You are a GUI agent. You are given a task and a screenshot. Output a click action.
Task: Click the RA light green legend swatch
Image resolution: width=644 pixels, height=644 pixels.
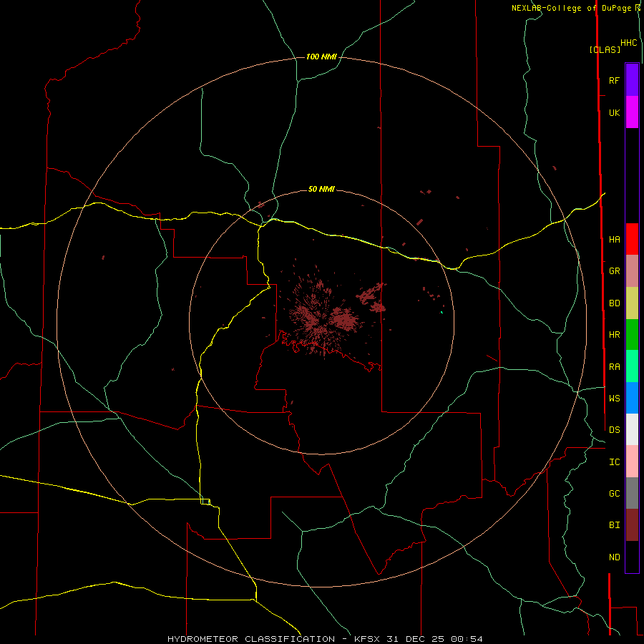[632, 366]
